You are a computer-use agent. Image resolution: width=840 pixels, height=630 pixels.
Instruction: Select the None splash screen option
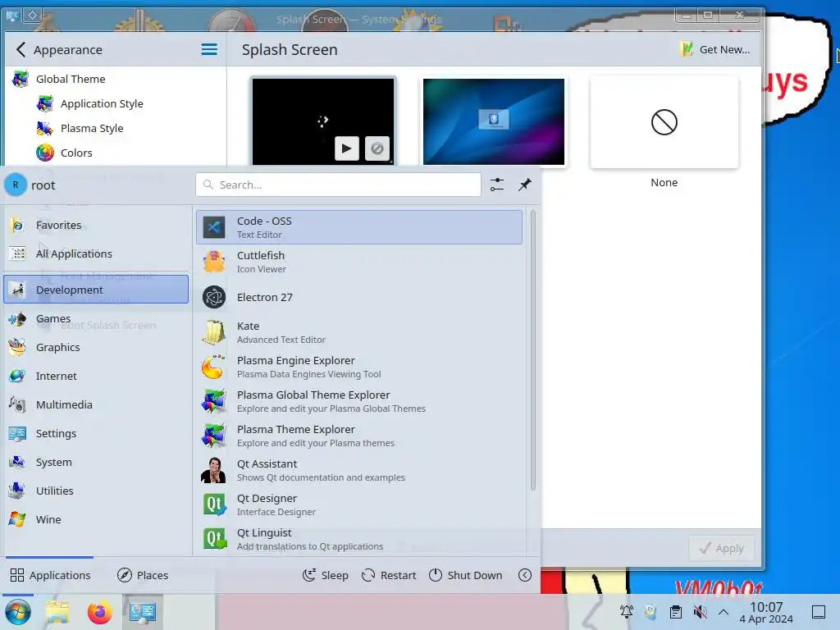pyautogui.click(x=664, y=122)
